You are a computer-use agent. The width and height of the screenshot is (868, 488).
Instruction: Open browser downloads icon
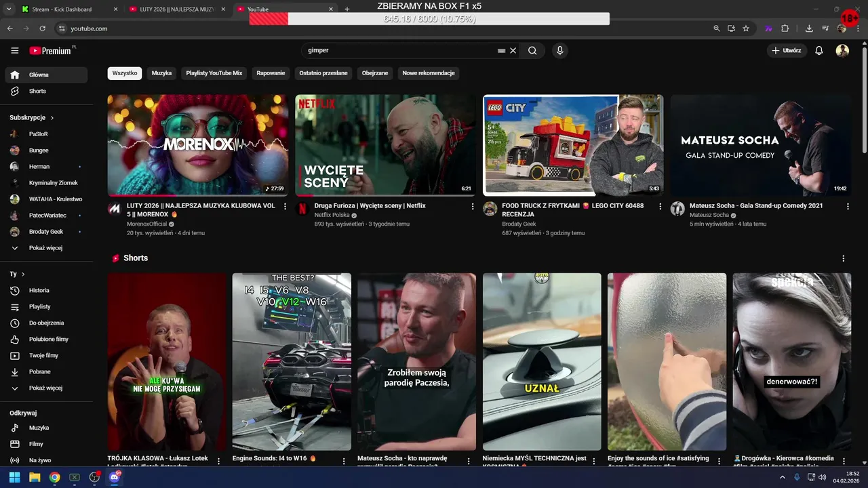[x=809, y=28]
